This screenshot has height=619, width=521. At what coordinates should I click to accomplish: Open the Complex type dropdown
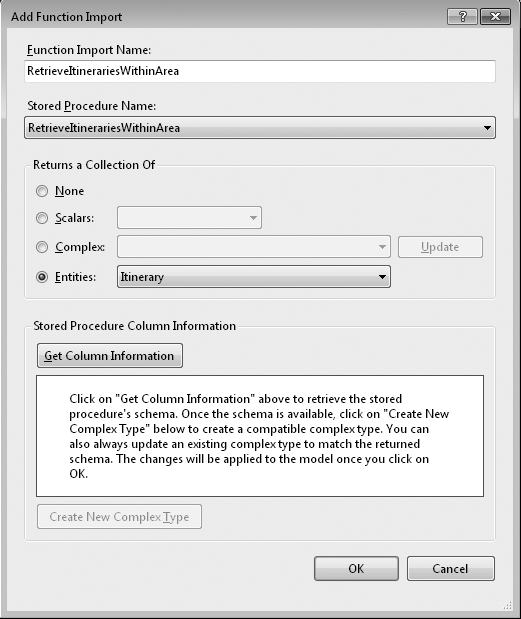pos(254,247)
